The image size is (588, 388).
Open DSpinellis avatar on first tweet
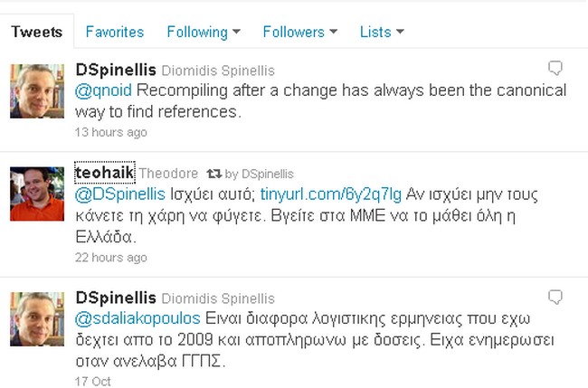(x=36, y=90)
